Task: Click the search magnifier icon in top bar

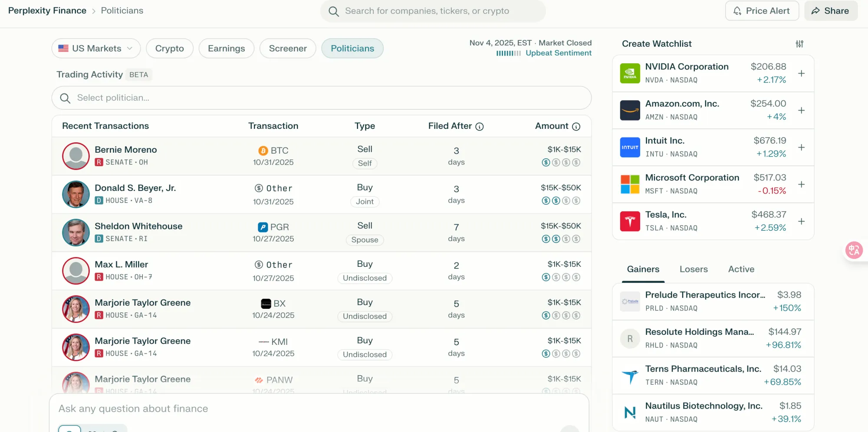Action: coord(333,11)
